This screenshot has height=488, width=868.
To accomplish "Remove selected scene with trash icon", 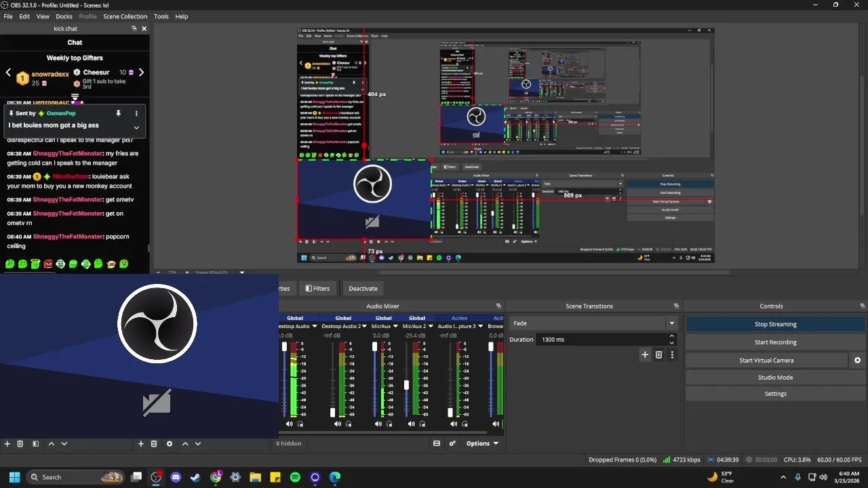I will 20,444.
